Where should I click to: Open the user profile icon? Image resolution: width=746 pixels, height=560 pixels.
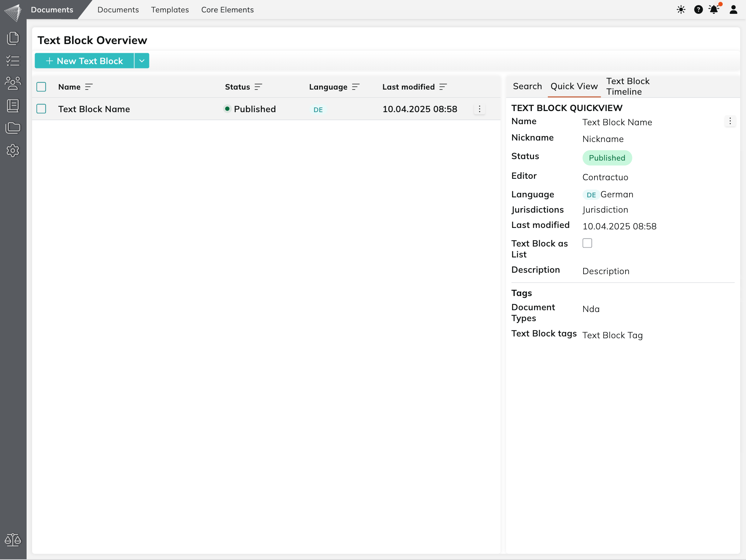734,10
